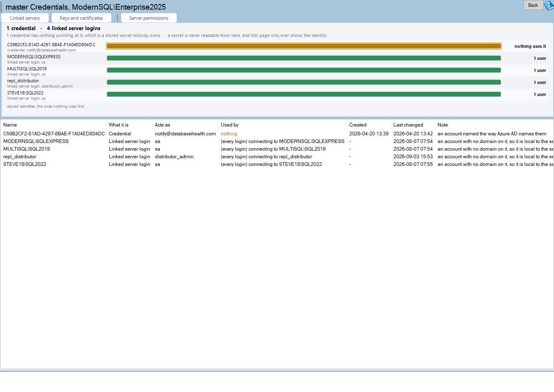
Task: Click the orange 'nothing' Used by cell
Action: coord(229,134)
